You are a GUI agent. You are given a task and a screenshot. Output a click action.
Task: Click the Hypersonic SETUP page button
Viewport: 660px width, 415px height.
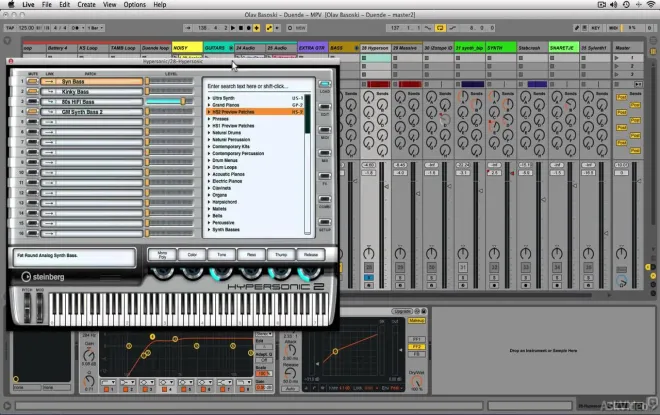click(x=325, y=222)
